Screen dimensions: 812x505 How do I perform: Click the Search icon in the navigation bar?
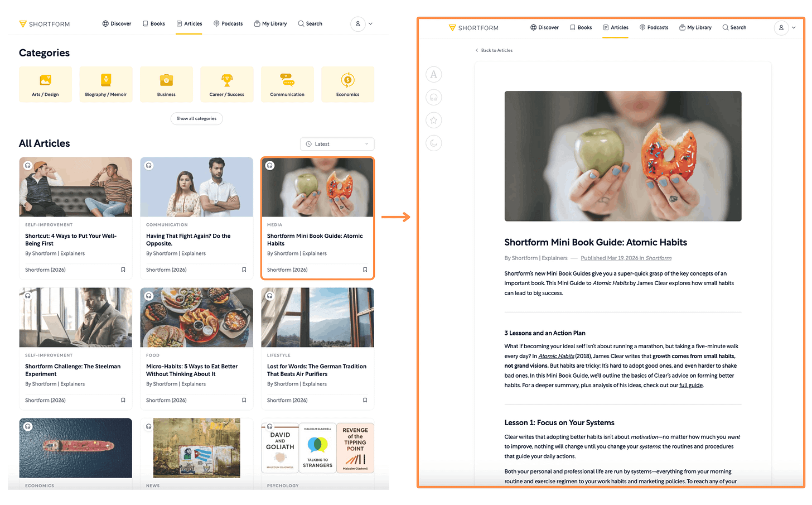pyautogui.click(x=310, y=23)
